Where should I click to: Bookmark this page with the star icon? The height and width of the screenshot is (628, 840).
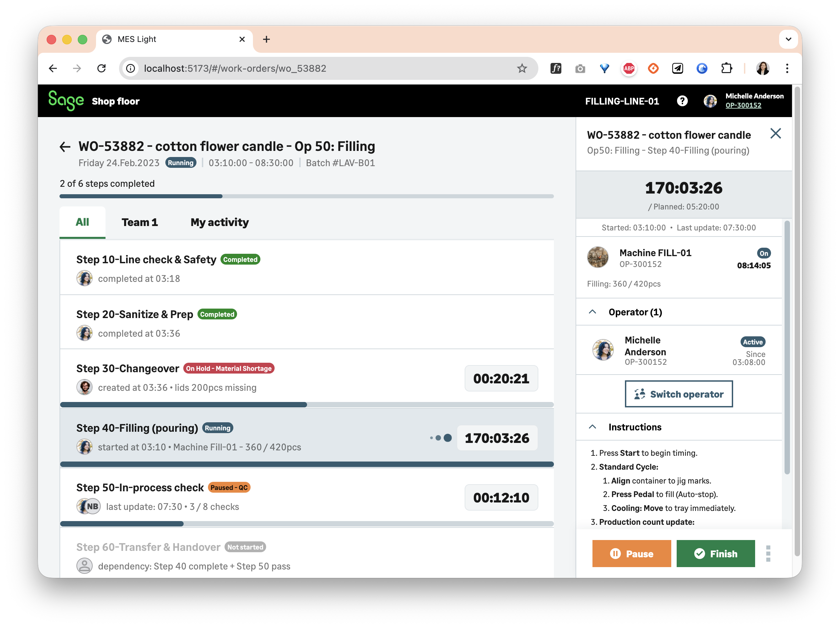(x=522, y=68)
